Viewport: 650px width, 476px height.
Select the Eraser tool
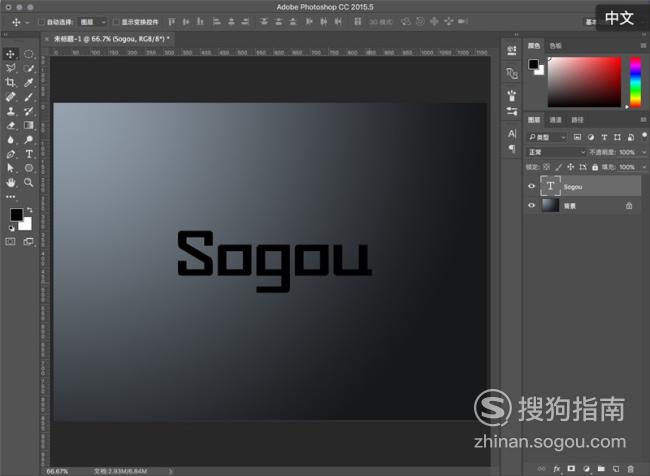coord(10,125)
